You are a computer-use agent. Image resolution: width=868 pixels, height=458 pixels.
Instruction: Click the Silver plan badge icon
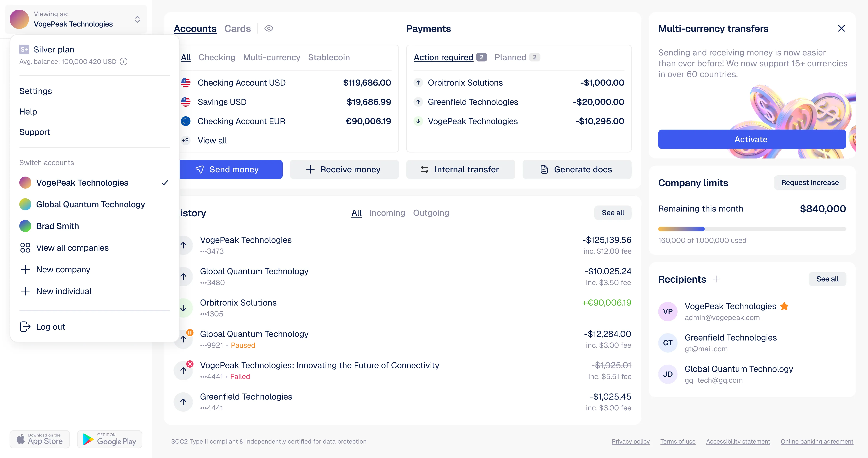pos(24,49)
